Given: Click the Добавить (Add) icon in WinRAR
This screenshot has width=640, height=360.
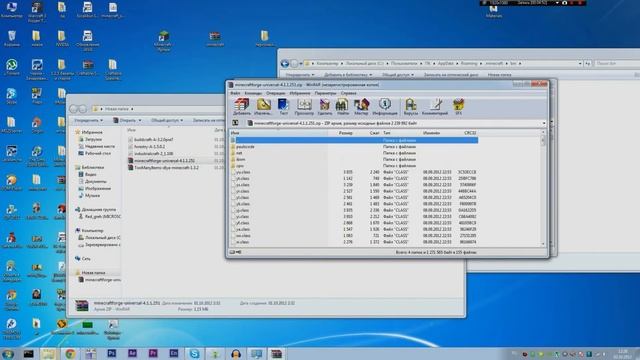Looking at the screenshot, I should point(242,107).
